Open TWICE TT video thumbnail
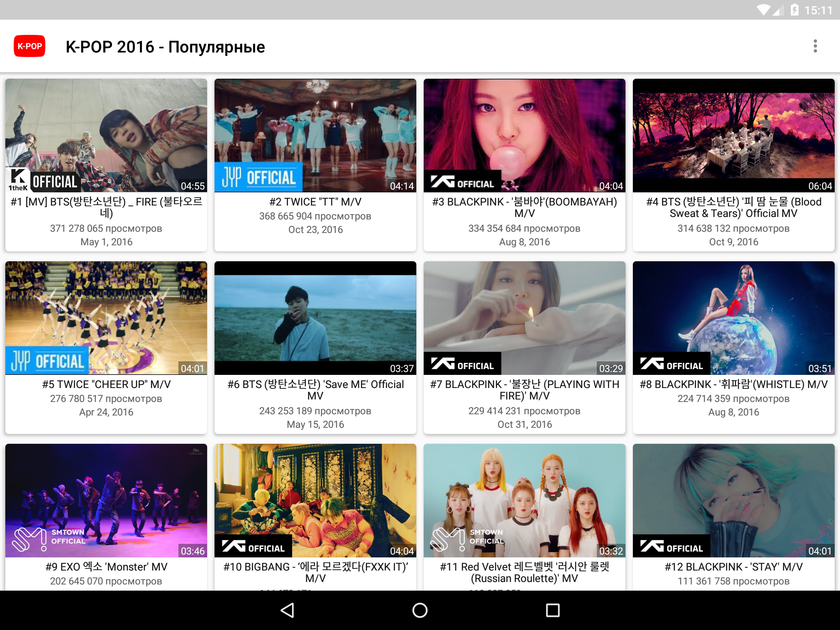Viewport: 840px width, 630px height. click(x=315, y=136)
